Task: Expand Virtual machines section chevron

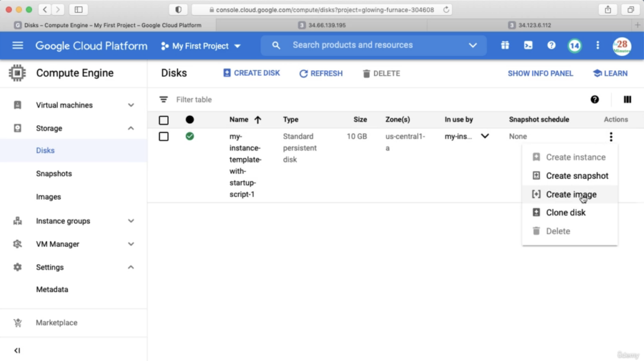Action: 131,105
